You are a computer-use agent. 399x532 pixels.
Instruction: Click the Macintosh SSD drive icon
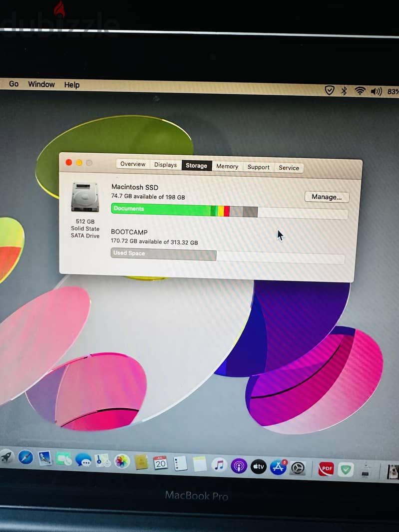pyautogui.click(x=85, y=197)
